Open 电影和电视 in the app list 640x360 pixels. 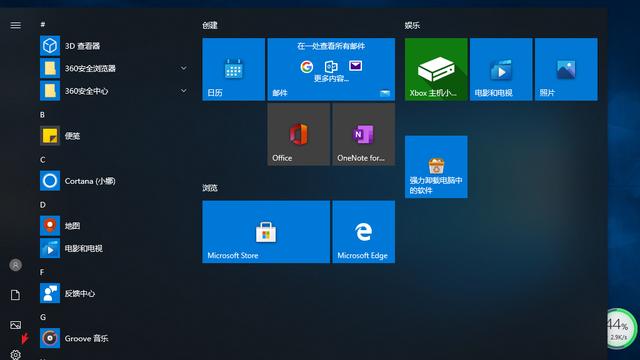114,248
